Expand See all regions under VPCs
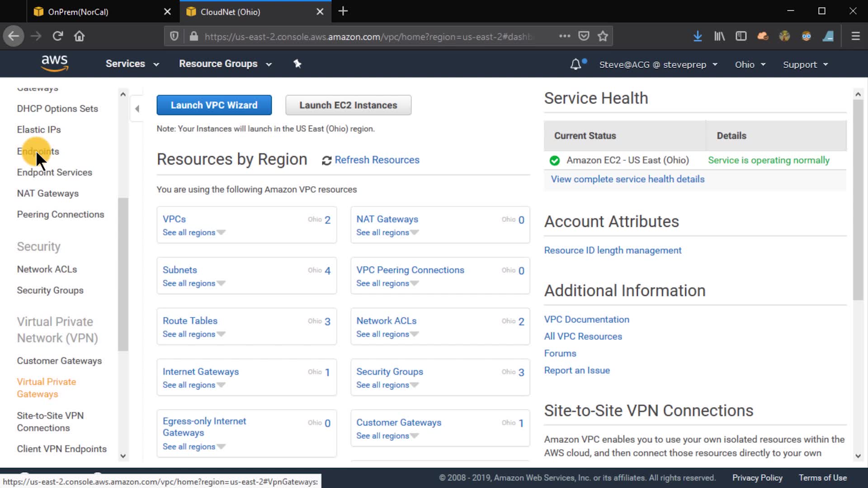 tap(194, 232)
